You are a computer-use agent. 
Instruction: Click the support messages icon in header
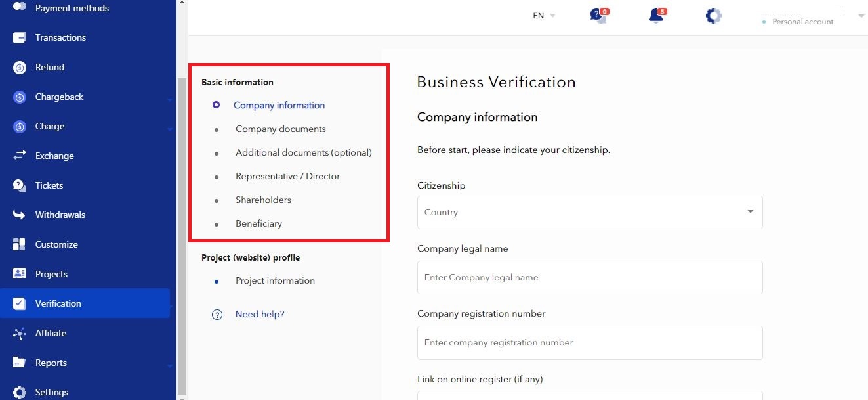click(x=598, y=16)
